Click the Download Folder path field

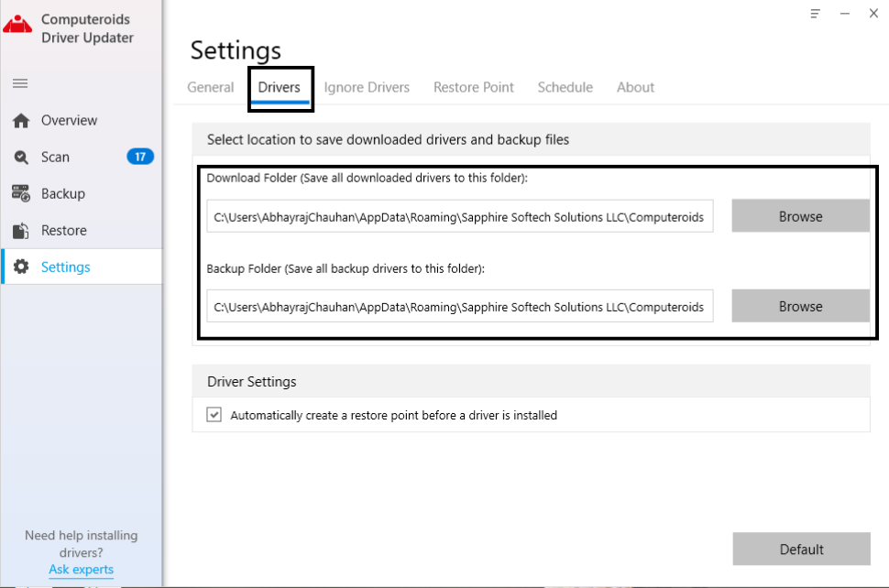pos(460,216)
